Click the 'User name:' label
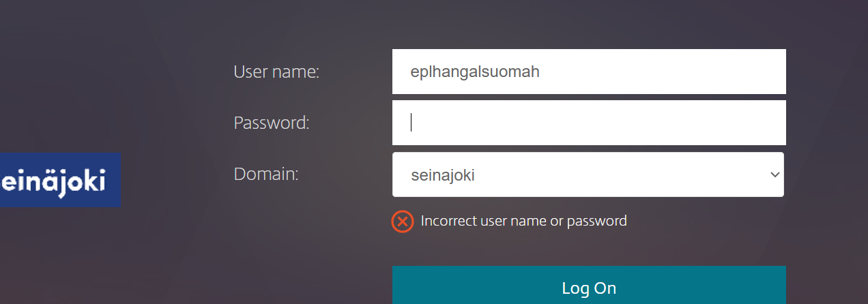Screen dimensions: 868x304 pyautogui.click(x=276, y=72)
